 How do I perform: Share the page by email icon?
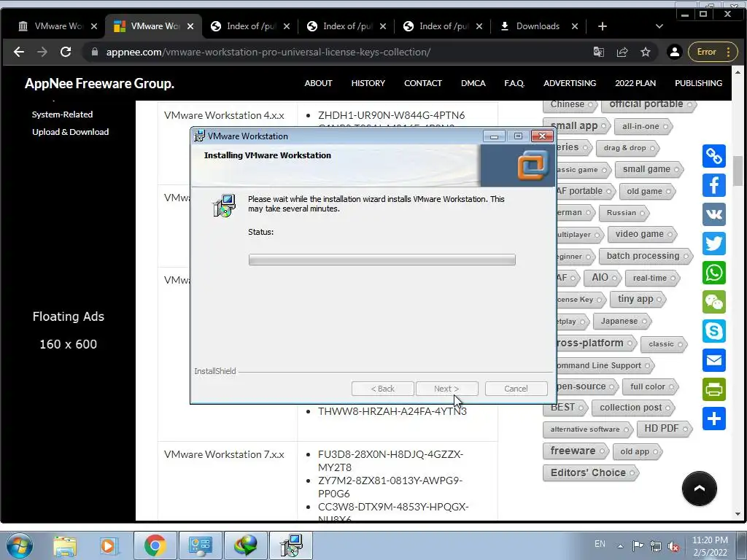pos(713,360)
